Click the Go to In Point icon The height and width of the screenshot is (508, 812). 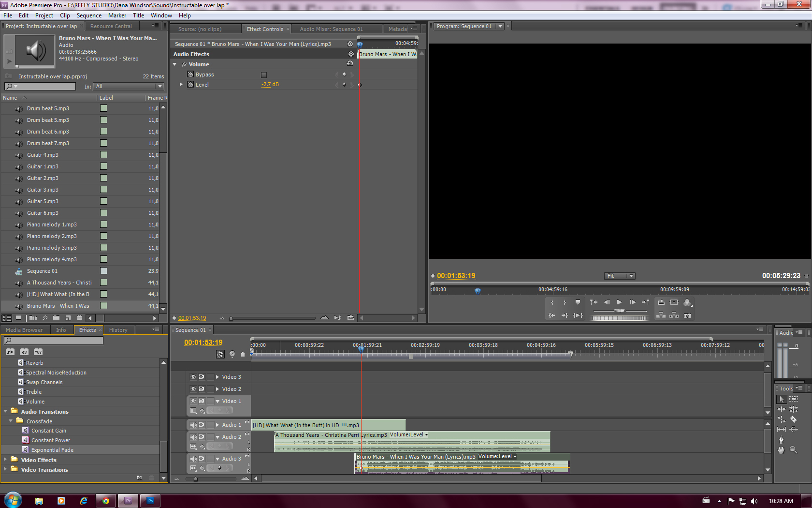pos(551,315)
